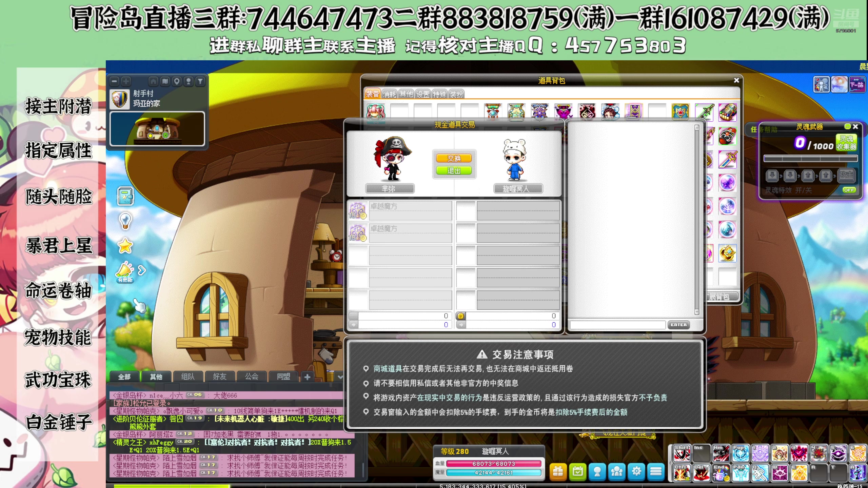Open the hamburger main menu icon
This screenshot has width=868, height=488.
[656, 471]
